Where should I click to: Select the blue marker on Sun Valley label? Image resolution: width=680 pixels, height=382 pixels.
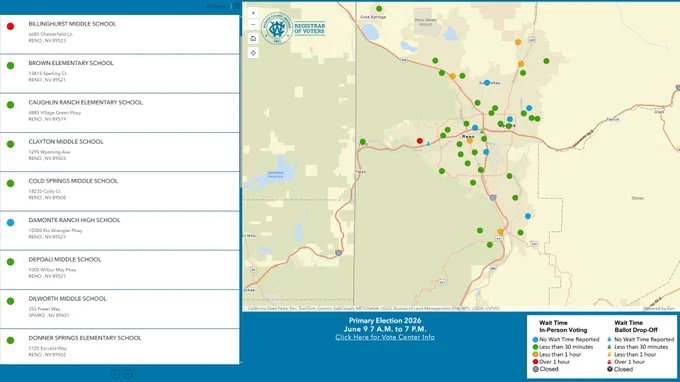pyautogui.click(x=487, y=82)
